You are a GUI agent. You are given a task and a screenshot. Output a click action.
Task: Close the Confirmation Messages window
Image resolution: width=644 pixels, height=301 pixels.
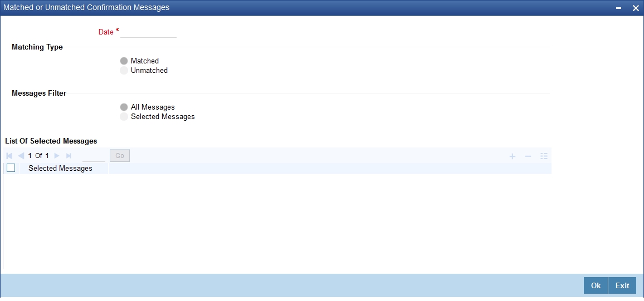[x=636, y=8]
